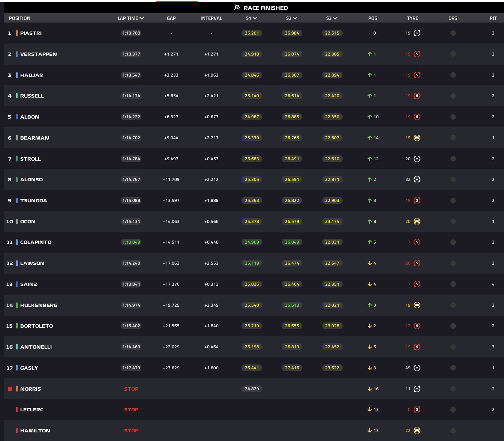Image resolution: width=504 pixels, height=441 pixels.
Task: Click Bearman's gap value +9.044
Action: tap(171, 138)
